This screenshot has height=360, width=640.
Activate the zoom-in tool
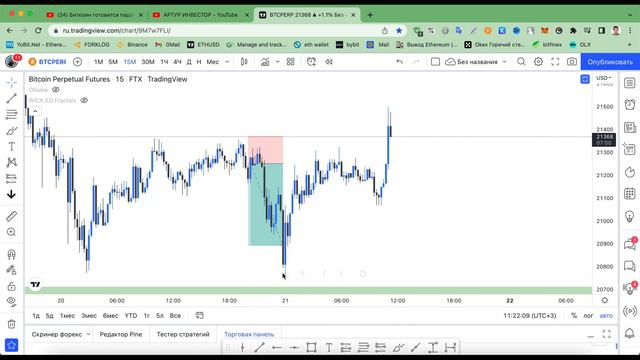(11, 232)
